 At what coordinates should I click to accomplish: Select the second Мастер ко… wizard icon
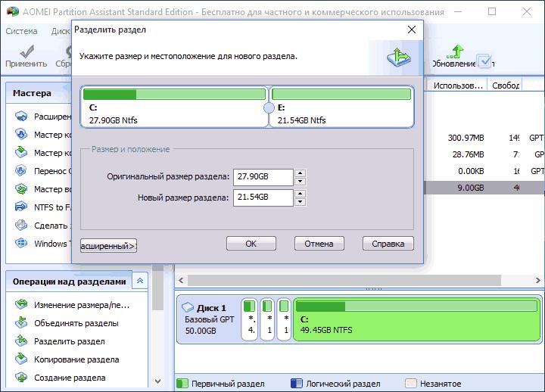pyautogui.click(x=21, y=153)
